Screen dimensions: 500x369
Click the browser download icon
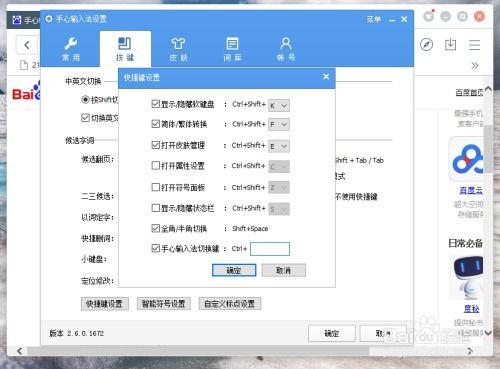tap(450, 44)
